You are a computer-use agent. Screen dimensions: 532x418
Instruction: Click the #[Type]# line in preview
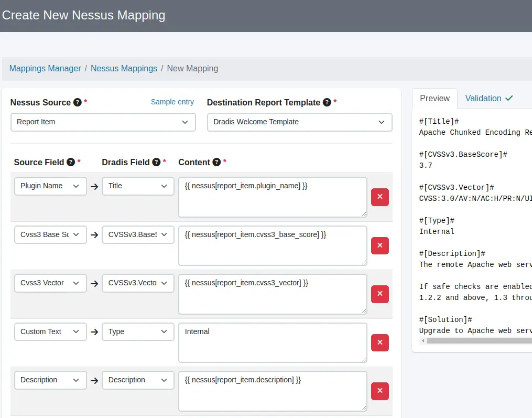click(437, 220)
